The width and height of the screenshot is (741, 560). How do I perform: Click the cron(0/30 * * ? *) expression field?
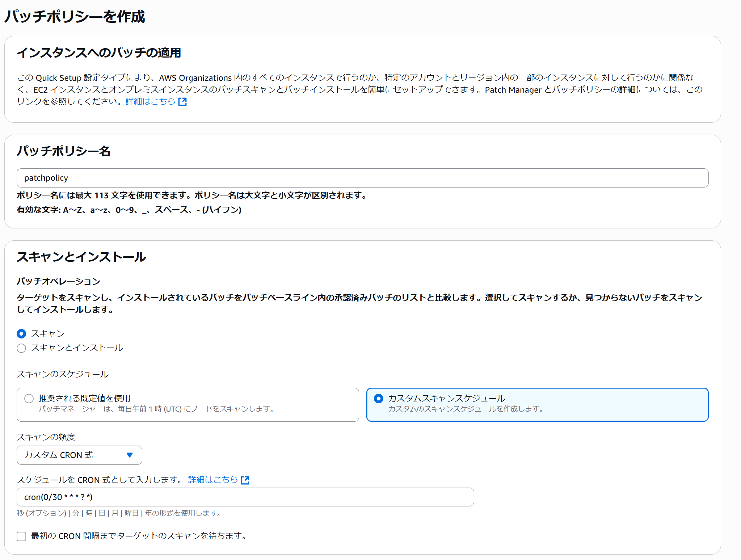pyautogui.click(x=217, y=497)
